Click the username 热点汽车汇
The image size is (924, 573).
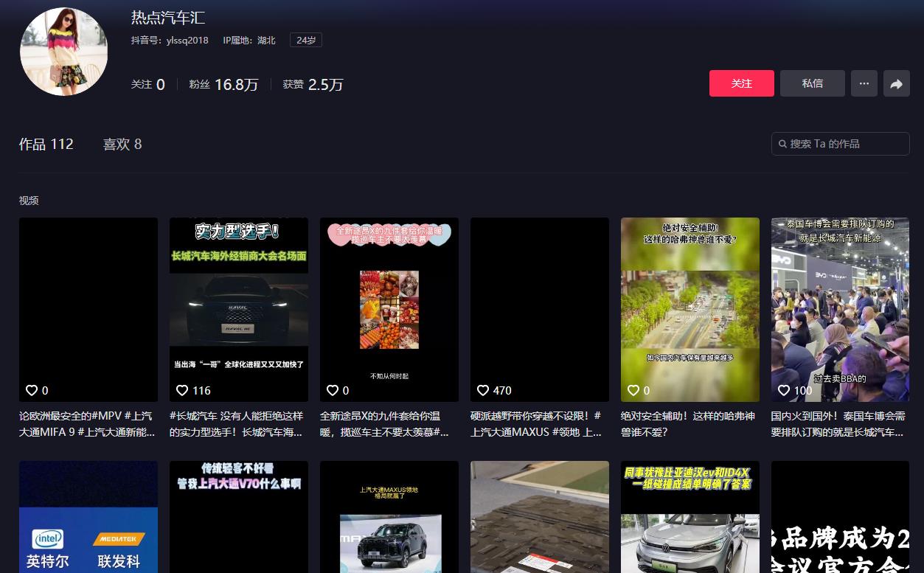coord(168,17)
